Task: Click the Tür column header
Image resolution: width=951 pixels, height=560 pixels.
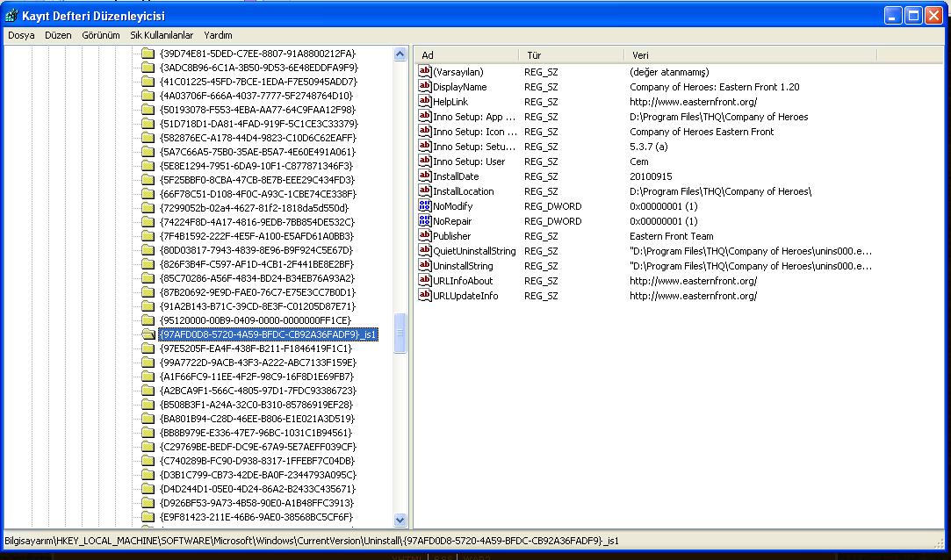Action: click(x=572, y=55)
